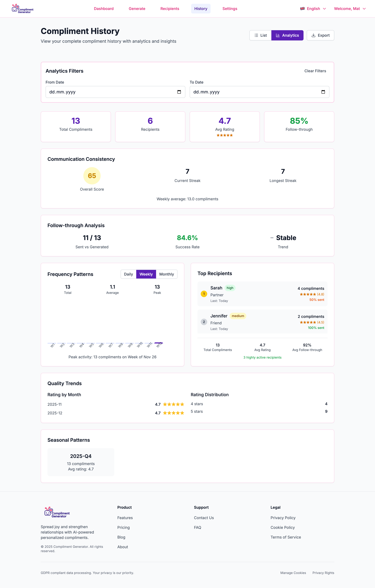Open the Settings page from the navigation

[230, 8]
